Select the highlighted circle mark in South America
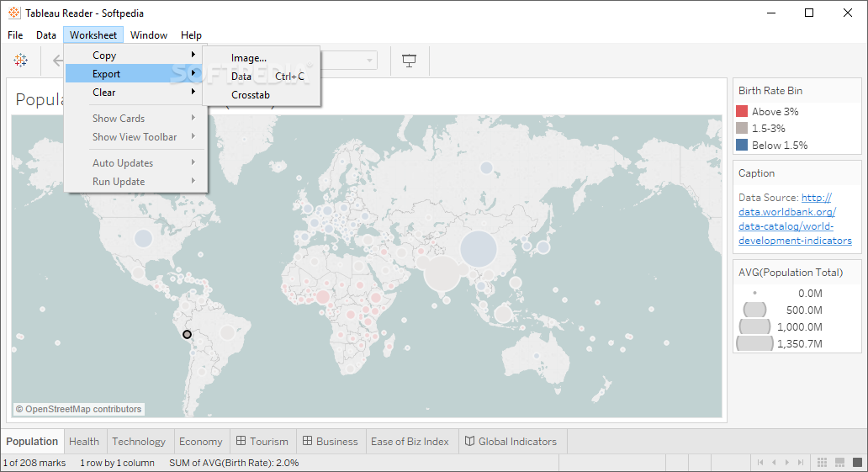The width and height of the screenshot is (868, 472). tap(187, 335)
